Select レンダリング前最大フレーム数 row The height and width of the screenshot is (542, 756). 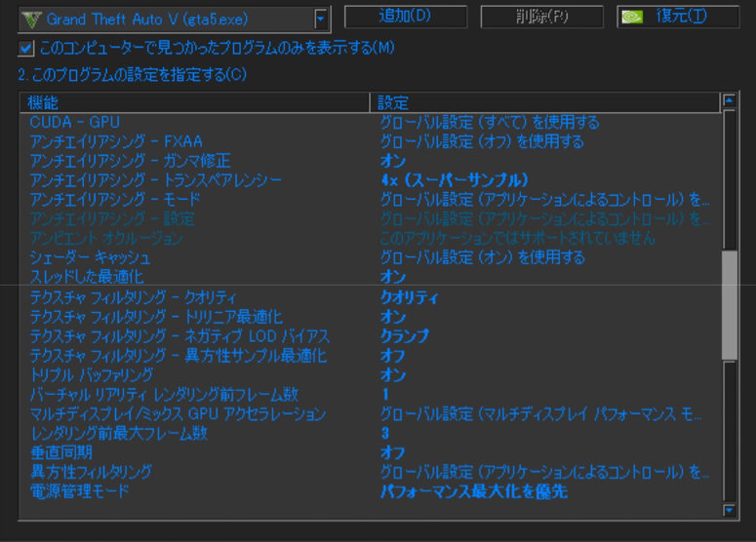click(370, 433)
